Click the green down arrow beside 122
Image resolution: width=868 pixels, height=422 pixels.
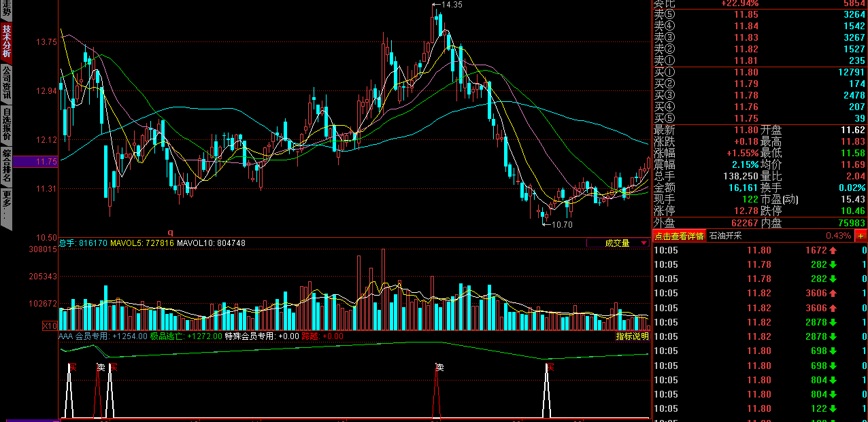pos(832,408)
